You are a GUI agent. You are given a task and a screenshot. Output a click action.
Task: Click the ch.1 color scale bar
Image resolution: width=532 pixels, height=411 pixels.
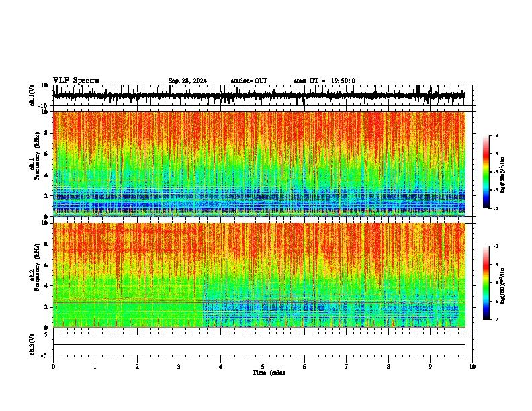click(486, 172)
